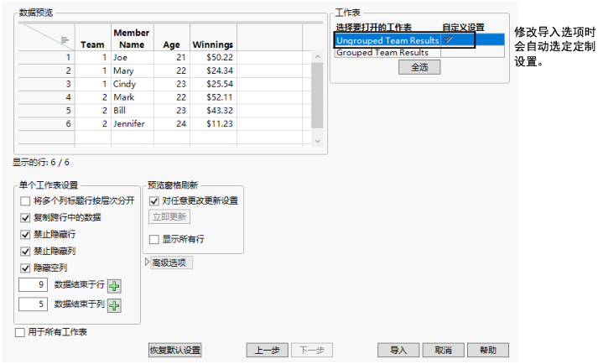Click the $52.11 winnings cell
The height and width of the screenshot is (364, 598).
[213, 97]
